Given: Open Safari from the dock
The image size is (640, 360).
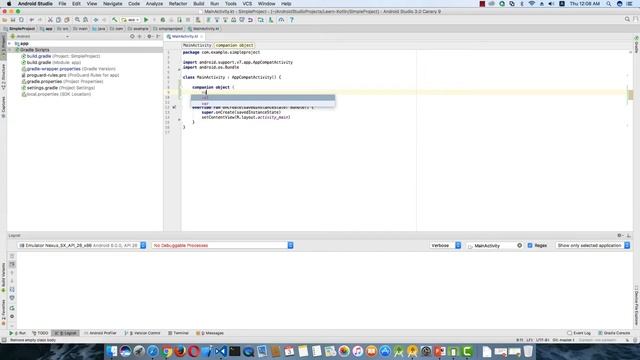Looking at the screenshot, I should pyautogui.click(x=153, y=351).
